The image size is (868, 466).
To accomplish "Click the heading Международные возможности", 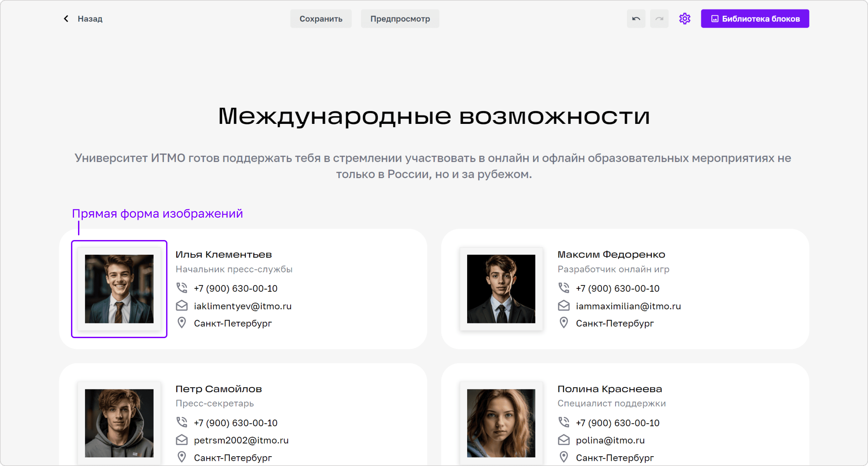I will (434, 116).
